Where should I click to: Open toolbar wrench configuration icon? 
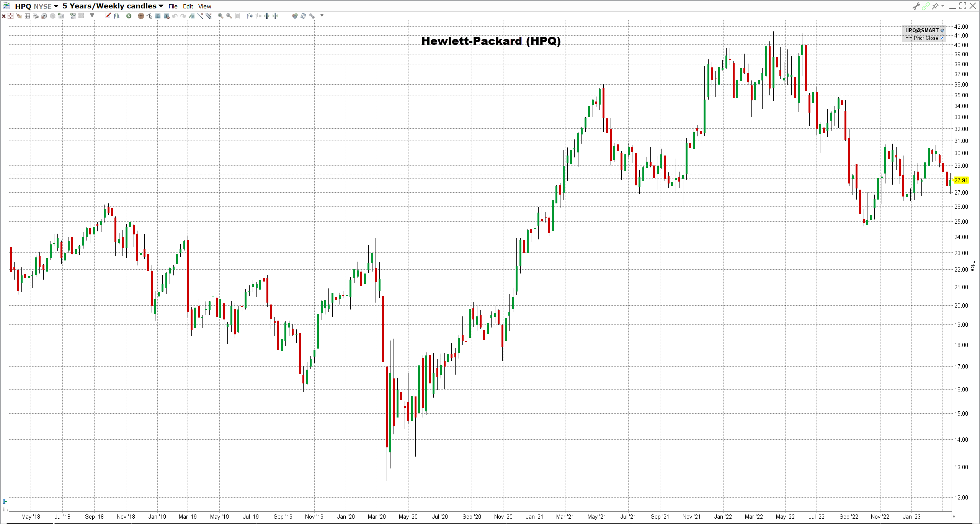point(312,16)
